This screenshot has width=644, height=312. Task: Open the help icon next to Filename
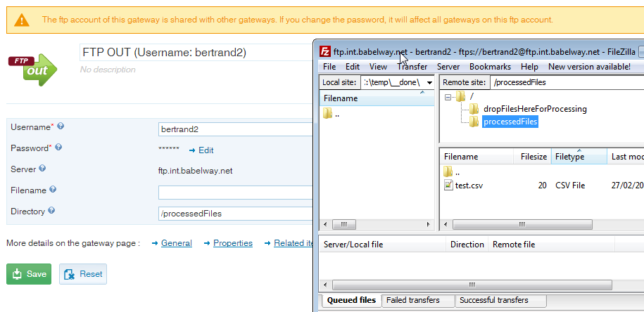[x=53, y=190]
